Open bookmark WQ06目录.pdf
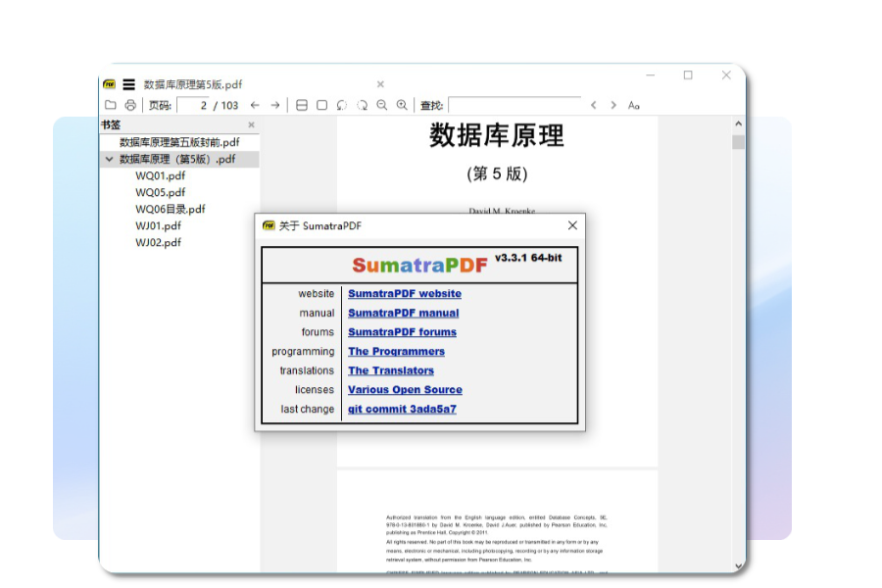This screenshot has height=588, width=882. [x=171, y=210]
